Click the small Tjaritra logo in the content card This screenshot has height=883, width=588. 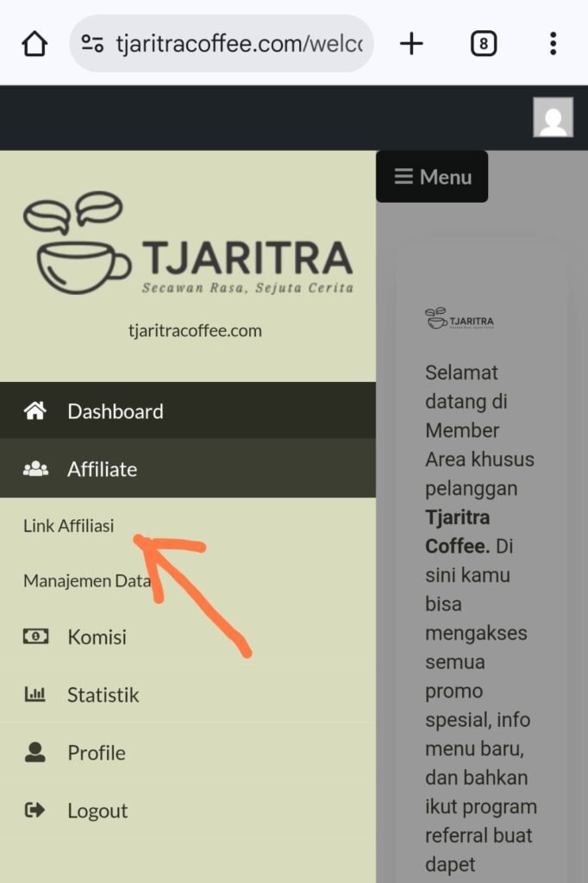click(460, 319)
